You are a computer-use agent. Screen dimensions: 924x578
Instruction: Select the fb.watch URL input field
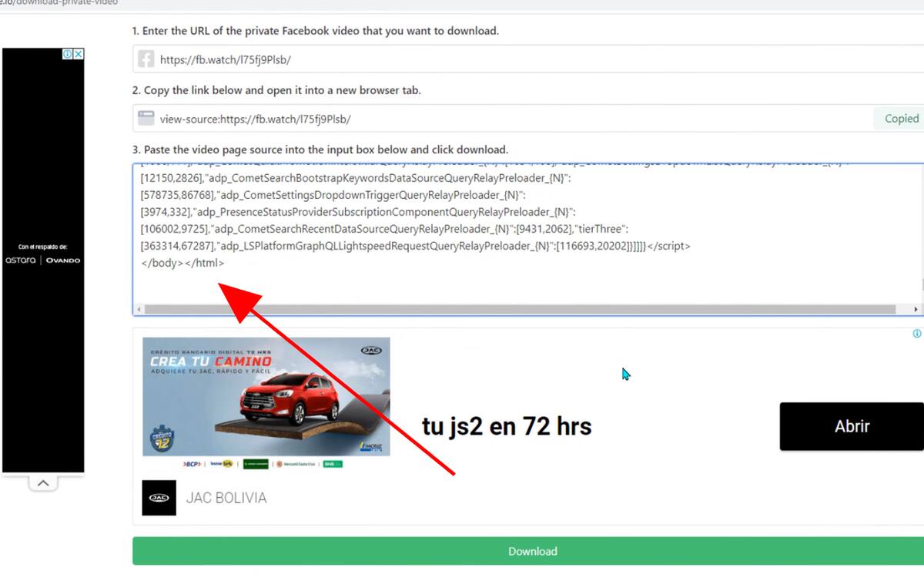pos(462,59)
